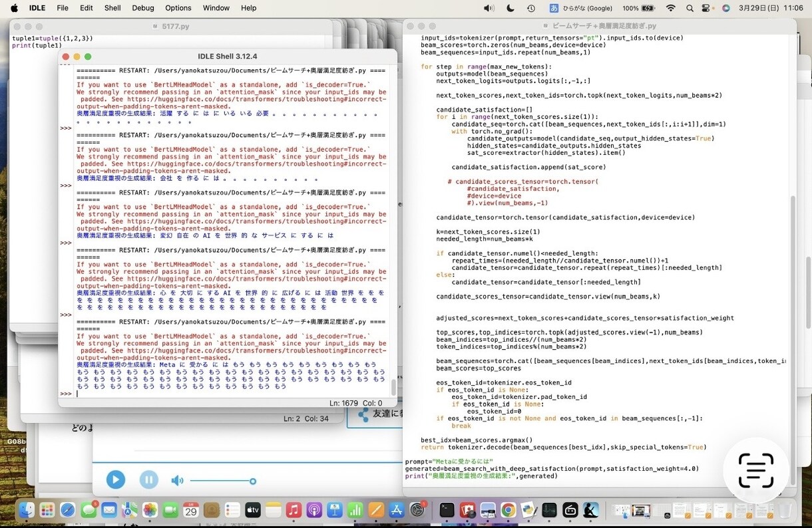Open System Settings from the Dock
Image resolution: width=812 pixels, height=528 pixels.
point(418,510)
